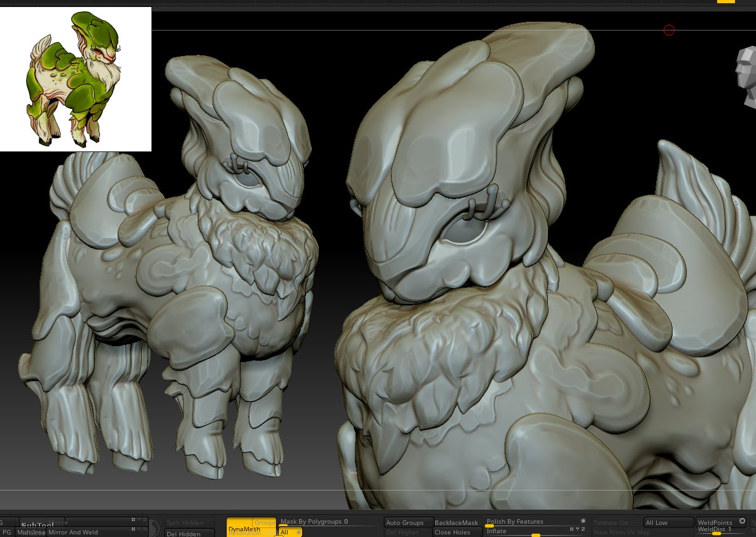Screen dimensions: 756x537
Task: Click the Auto Groups button
Action: [x=409, y=522]
